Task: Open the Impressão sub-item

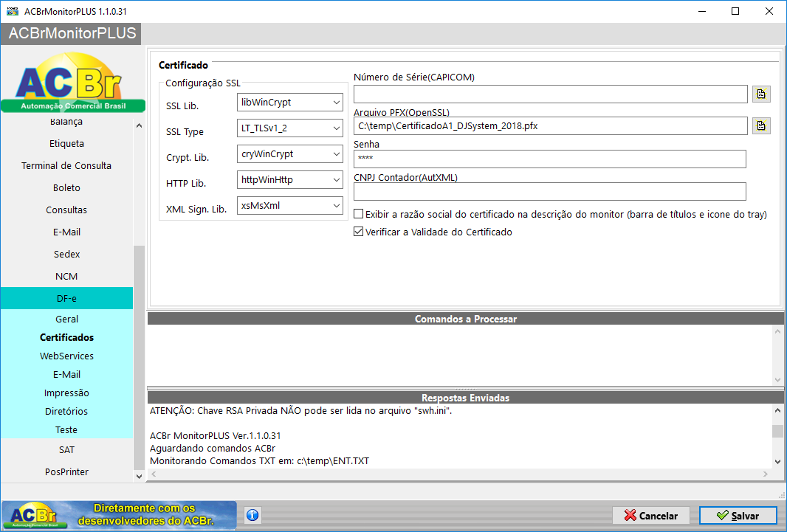Action: 66,393
